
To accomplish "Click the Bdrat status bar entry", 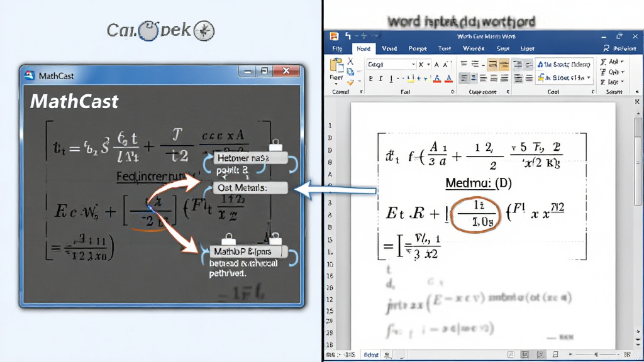I will pyautogui.click(x=371, y=354).
